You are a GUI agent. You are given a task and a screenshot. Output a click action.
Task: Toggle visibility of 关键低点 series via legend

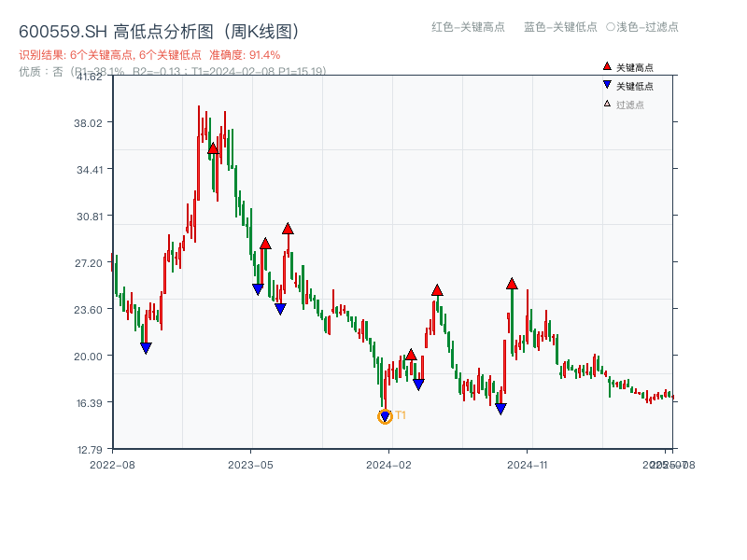point(637,87)
